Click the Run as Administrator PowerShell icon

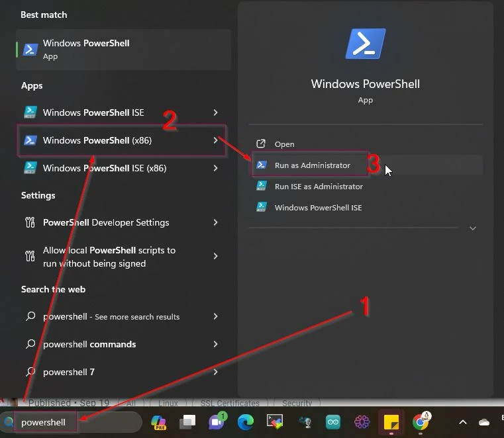point(262,165)
